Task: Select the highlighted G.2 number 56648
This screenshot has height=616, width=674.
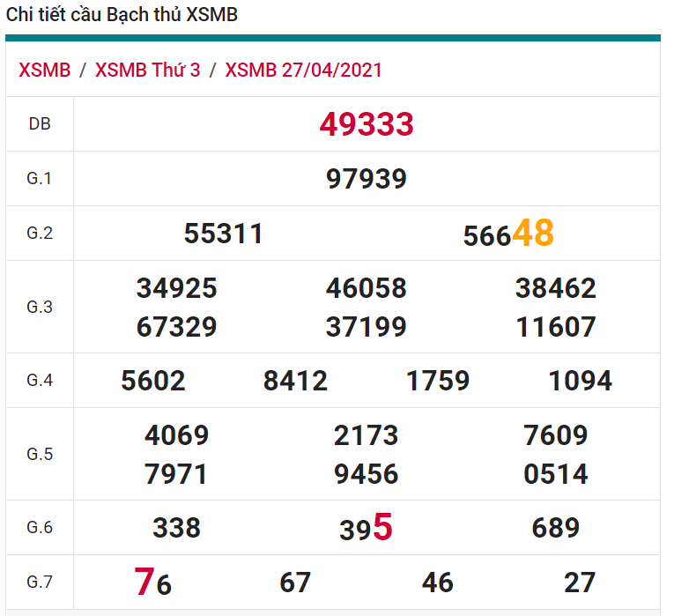Action: coord(508,234)
